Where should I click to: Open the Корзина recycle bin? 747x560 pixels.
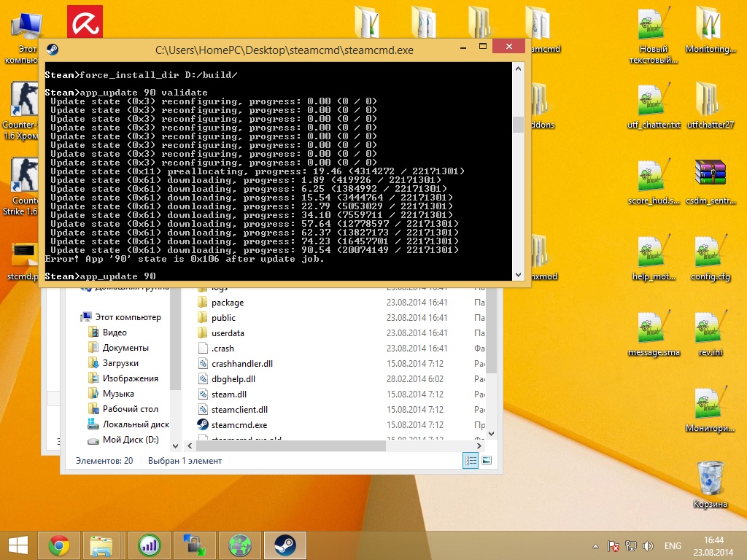[x=710, y=485]
